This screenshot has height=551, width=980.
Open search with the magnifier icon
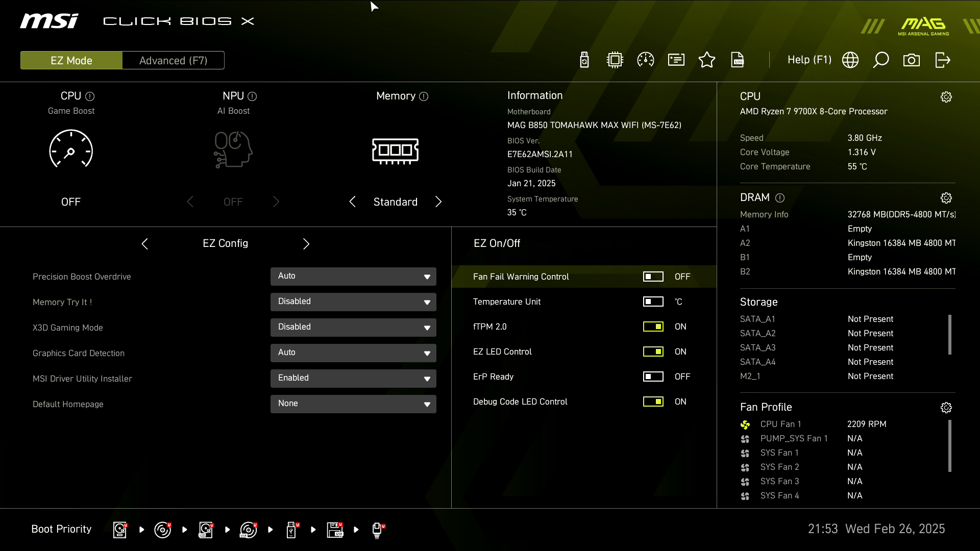pyautogui.click(x=881, y=60)
